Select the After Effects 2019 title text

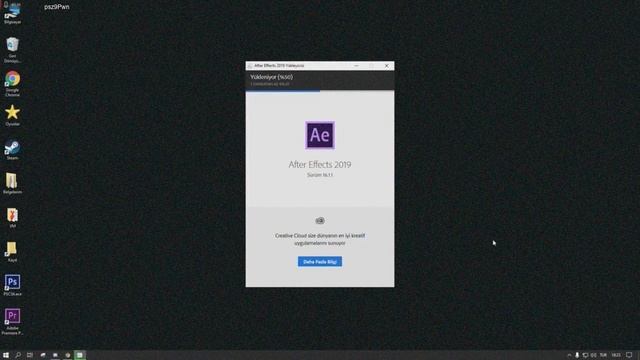pos(320,164)
